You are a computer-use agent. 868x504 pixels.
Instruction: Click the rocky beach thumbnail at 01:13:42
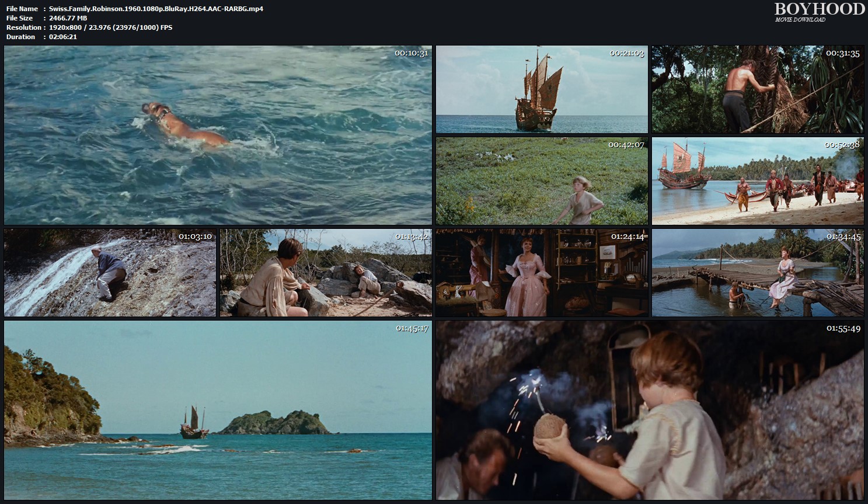click(326, 273)
